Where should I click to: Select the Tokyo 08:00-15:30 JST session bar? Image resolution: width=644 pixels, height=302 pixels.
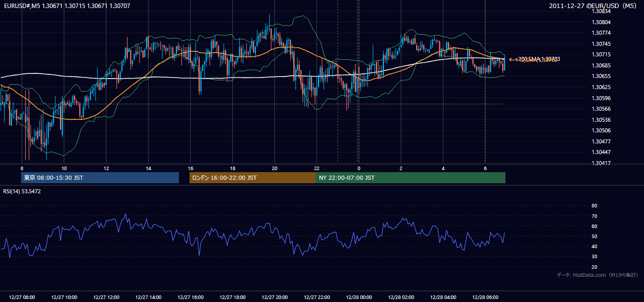coord(100,178)
